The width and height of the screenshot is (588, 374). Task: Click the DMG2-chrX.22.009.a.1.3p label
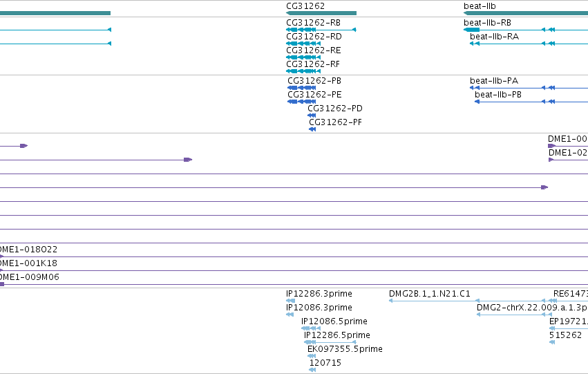532,308
